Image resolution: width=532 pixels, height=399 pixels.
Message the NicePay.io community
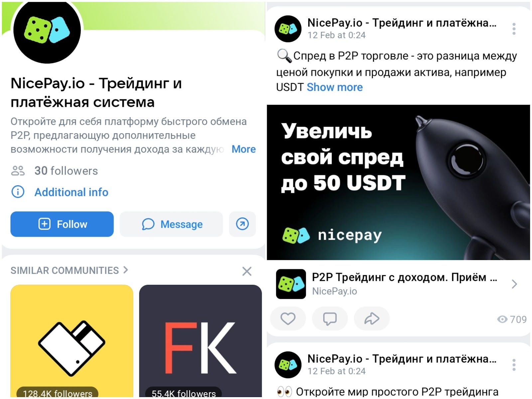point(171,224)
